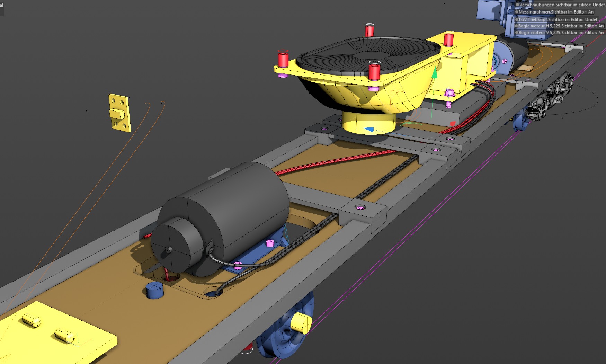The image size is (606, 364).
Task: Select the small blue cylinder peg on the floor
Action: click(x=154, y=290)
